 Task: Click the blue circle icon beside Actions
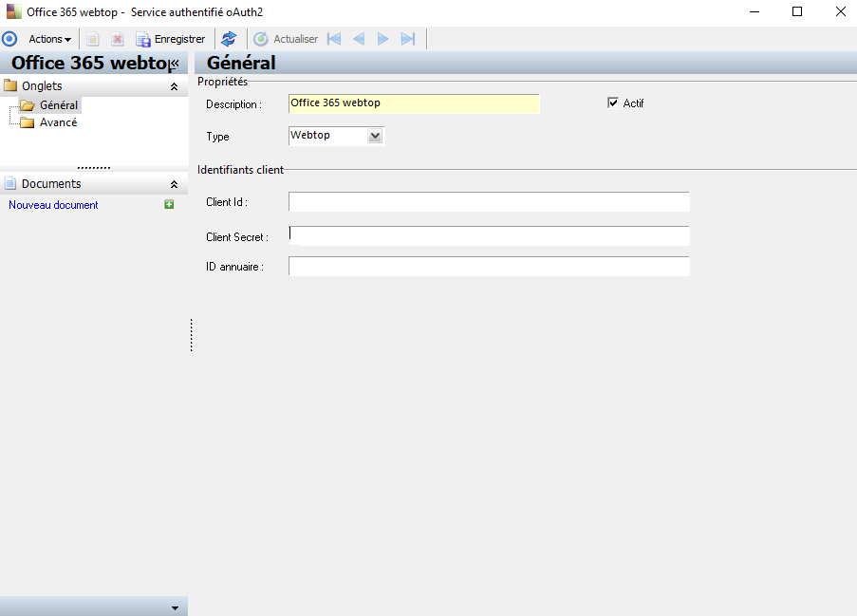9,39
